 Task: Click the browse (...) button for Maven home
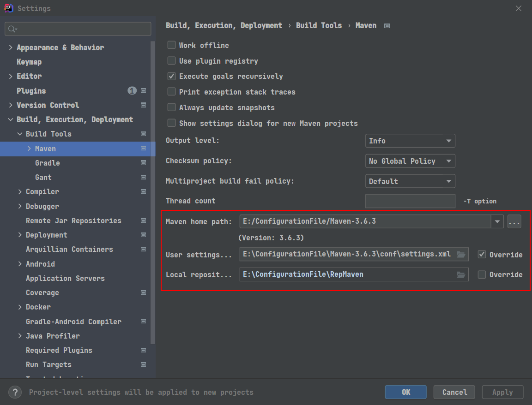514,222
